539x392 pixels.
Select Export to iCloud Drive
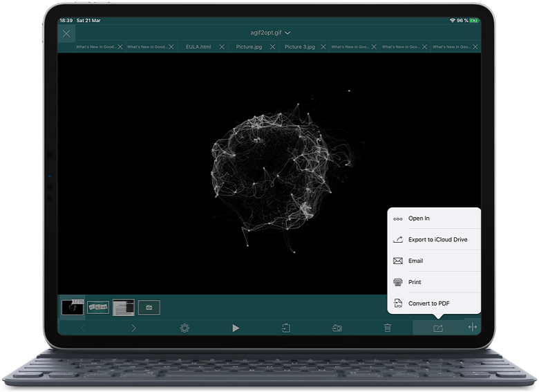click(434, 240)
